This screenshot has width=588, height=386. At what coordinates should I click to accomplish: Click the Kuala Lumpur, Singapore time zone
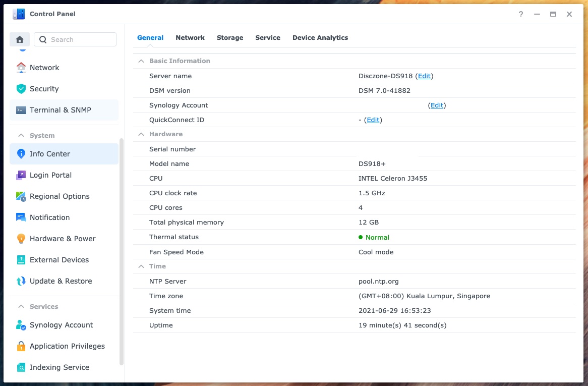pyautogui.click(x=424, y=296)
